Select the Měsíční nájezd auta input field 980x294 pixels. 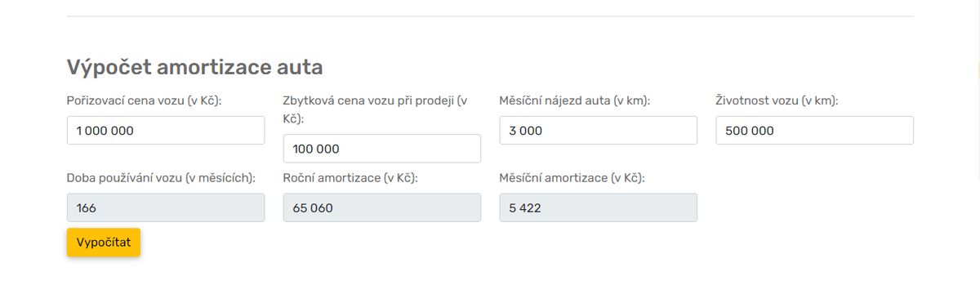(599, 130)
